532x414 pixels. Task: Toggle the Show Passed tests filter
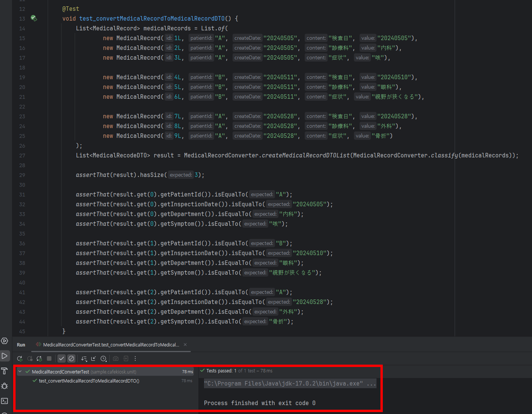[x=61, y=358]
